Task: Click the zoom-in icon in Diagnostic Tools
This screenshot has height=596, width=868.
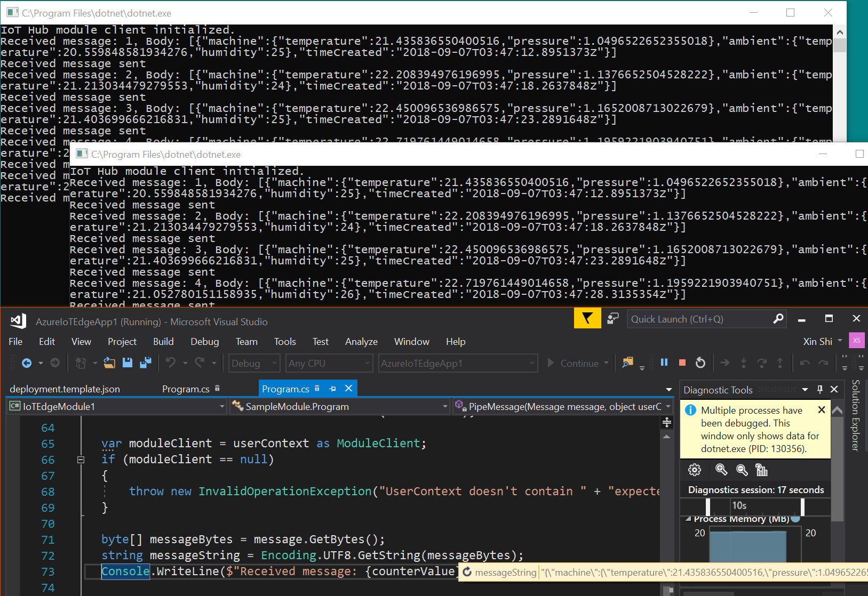Action: [x=721, y=470]
